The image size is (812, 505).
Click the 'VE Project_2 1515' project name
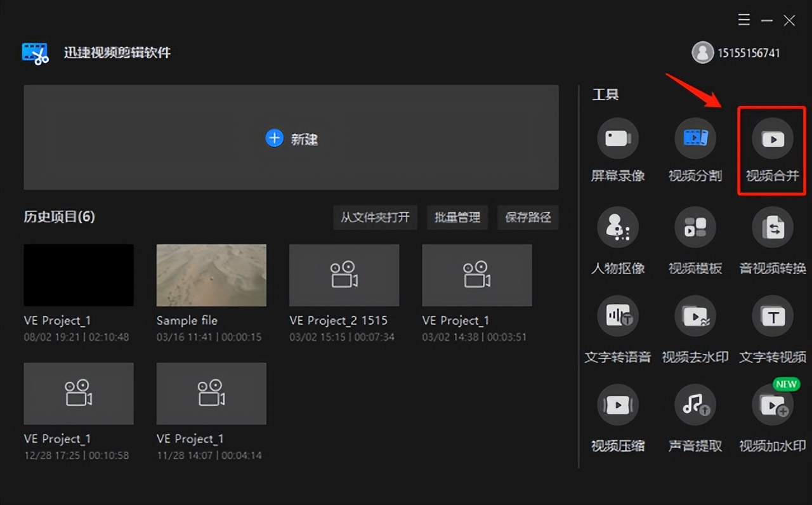(338, 320)
